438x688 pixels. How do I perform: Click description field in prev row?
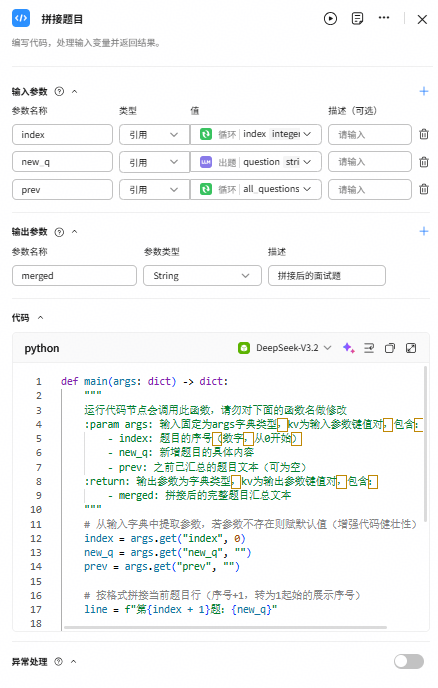[370, 190]
